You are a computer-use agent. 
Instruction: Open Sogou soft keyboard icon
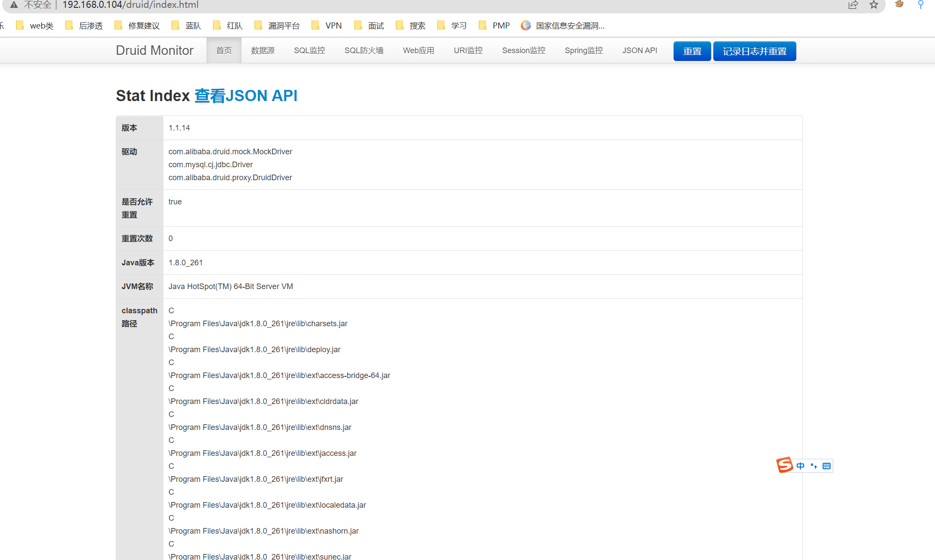[x=827, y=466]
